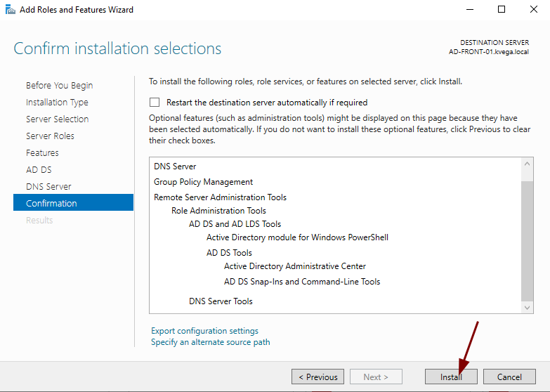Go to the Before You Begin step

click(x=59, y=86)
